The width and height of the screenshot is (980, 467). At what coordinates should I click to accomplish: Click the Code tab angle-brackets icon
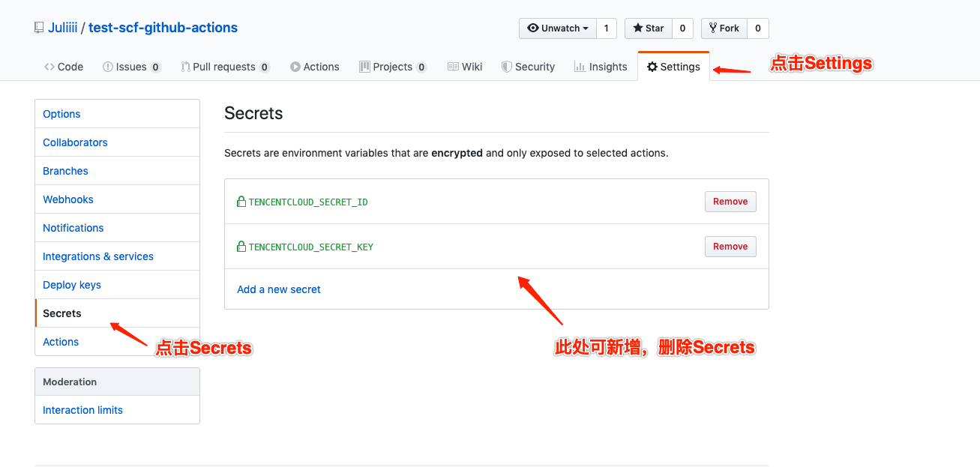(x=49, y=67)
